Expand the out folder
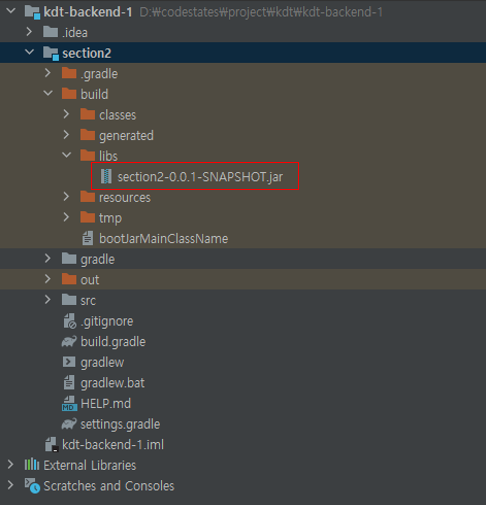 coord(48,279)
